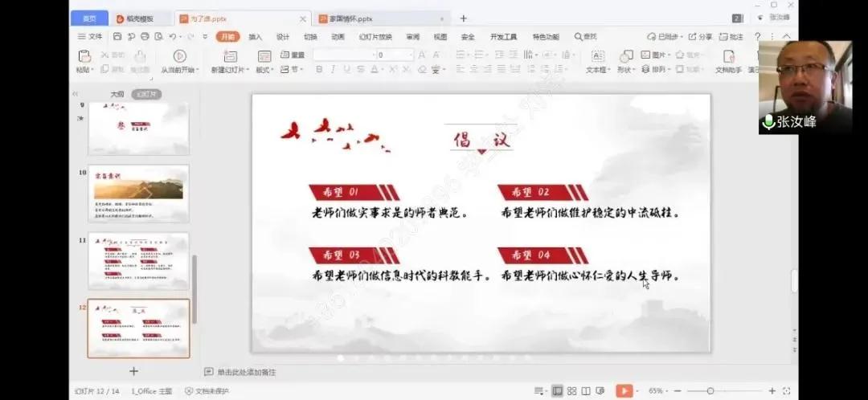Click the New Slide (新建幻灯片) icon

coord(230,56)
